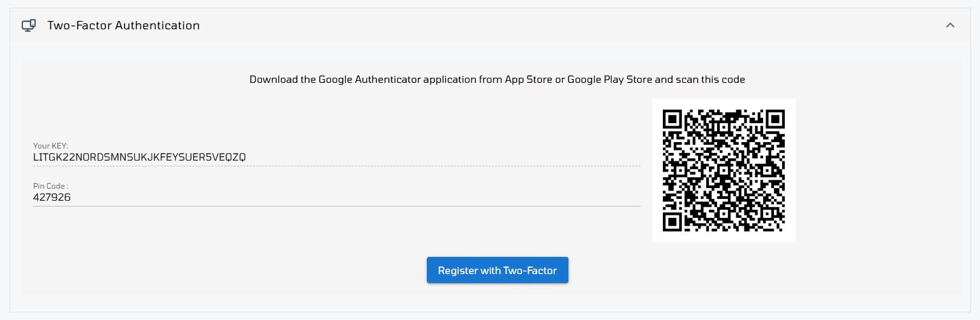Viewport: 980px width, 320px height.
Task: Click the words Google Play Store
Action: coord(609,80)
